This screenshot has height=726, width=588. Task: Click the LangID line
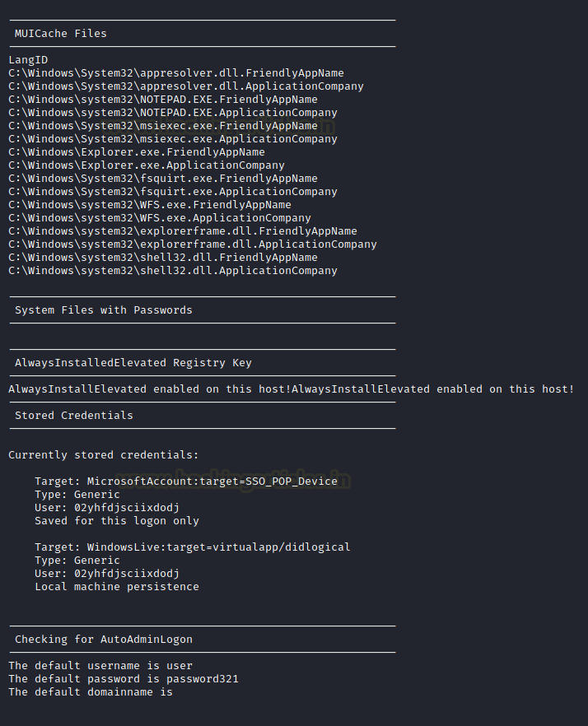[x=28, y=60]
